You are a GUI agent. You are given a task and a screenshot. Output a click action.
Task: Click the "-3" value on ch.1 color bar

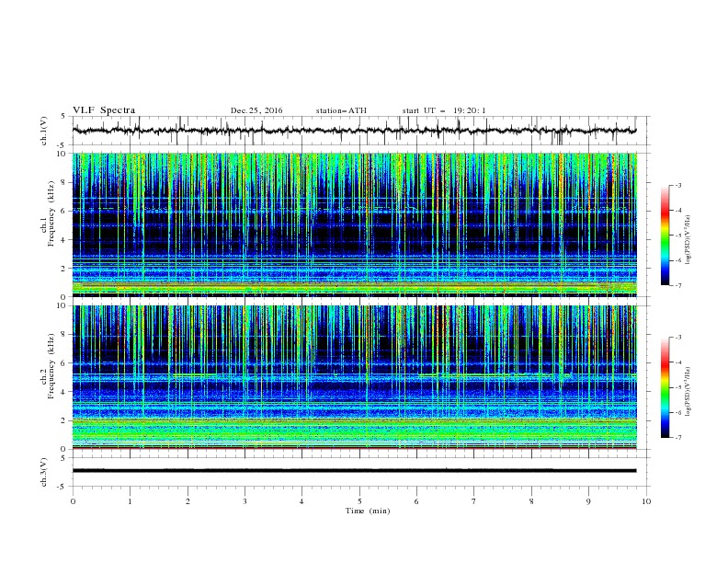(x=678, y=185)
